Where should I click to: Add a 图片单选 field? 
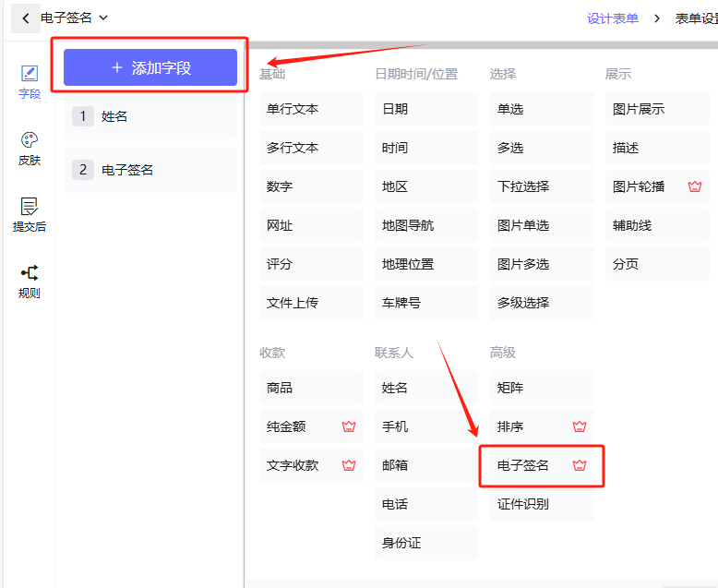tap(542, 225)
